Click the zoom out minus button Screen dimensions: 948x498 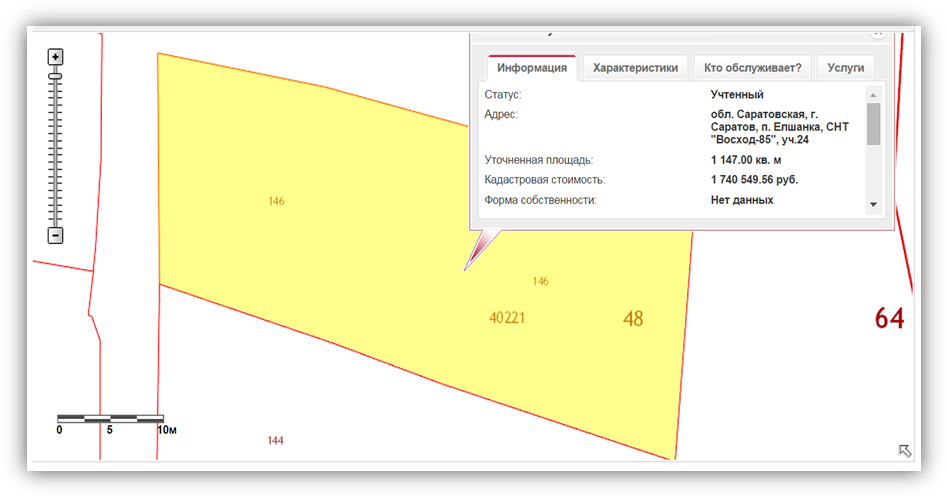click(x=56, y=235)
